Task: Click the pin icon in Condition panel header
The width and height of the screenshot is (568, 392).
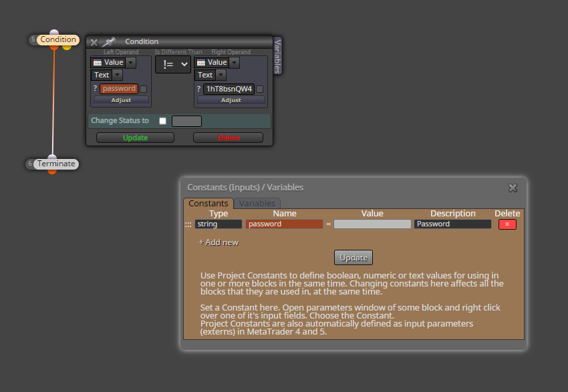Action: [x=108, y=42]
